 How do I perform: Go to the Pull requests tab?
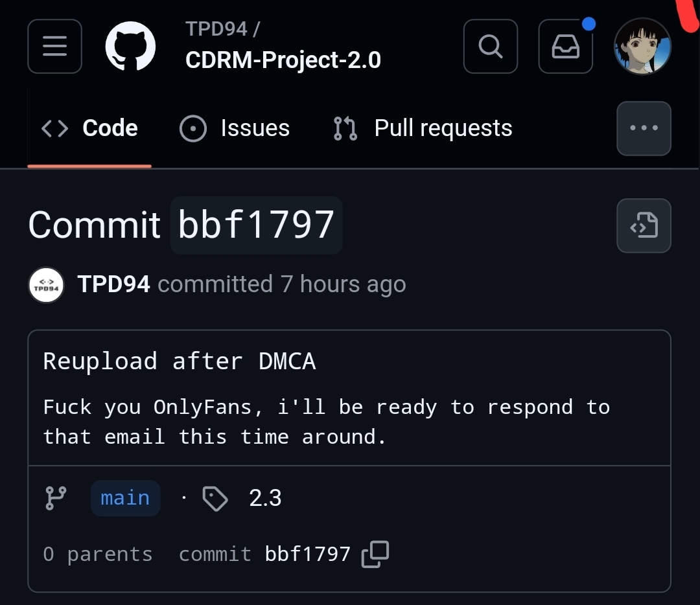tap(423, 128)
